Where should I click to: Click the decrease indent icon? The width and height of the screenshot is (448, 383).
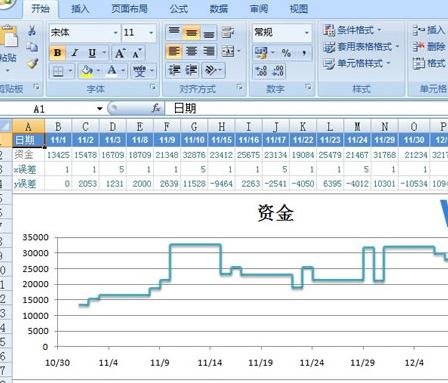[174, 71]
